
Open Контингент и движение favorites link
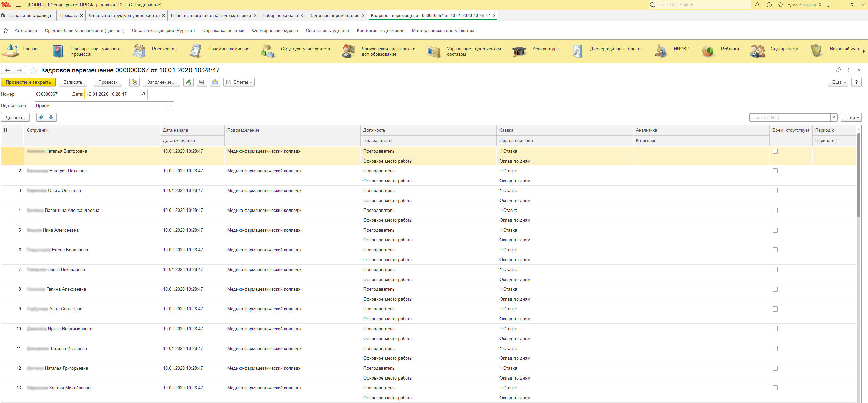pos(380,31)
